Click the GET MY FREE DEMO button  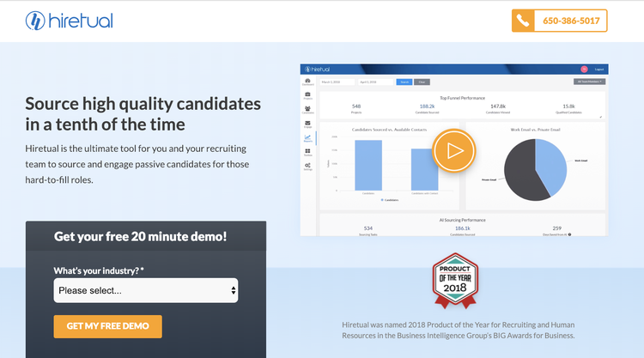(107, 326)
